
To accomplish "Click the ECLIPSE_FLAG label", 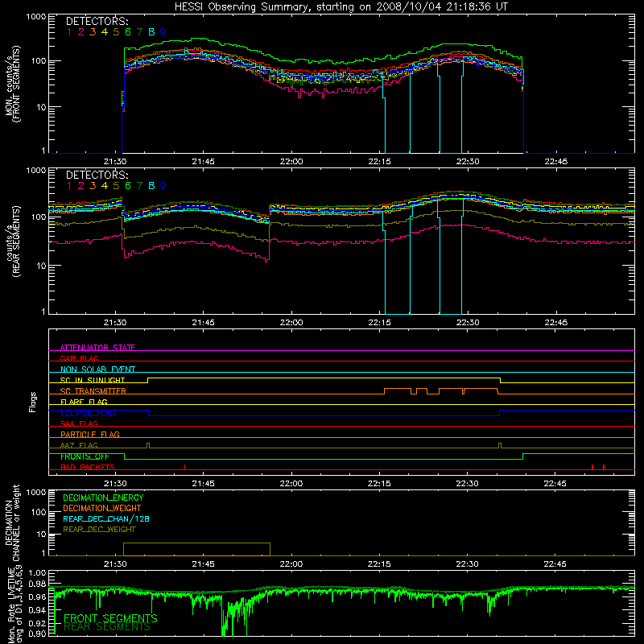I will click(x=88, y=413).
